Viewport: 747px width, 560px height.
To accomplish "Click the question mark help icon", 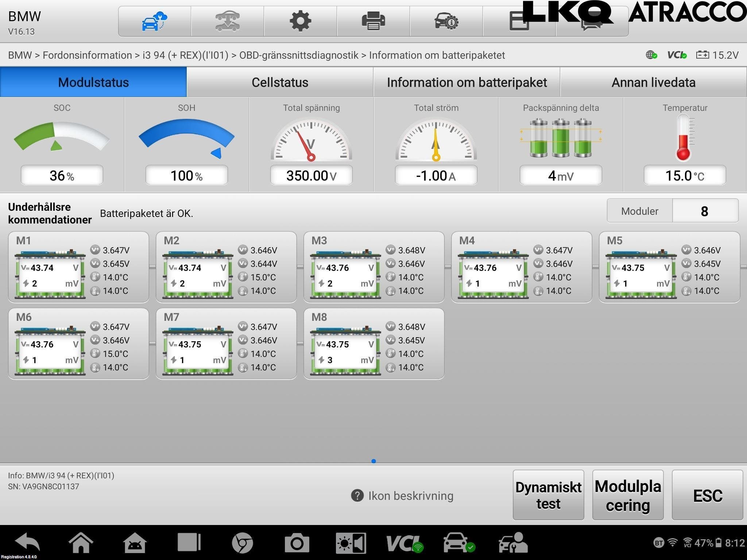I will pos(357,496).
